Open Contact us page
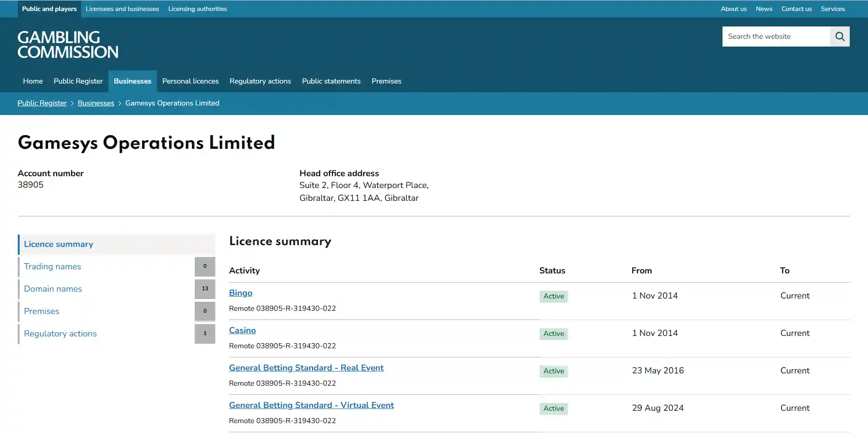 (x=796, y=9)
